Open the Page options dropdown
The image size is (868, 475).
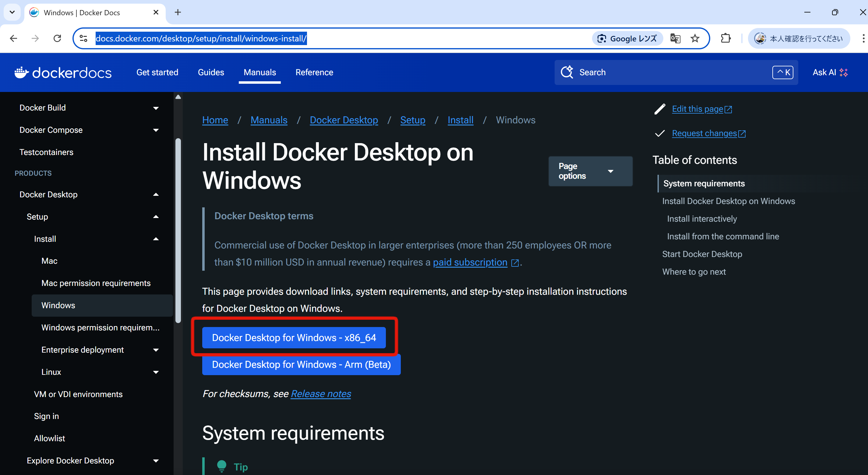(590, 171)
